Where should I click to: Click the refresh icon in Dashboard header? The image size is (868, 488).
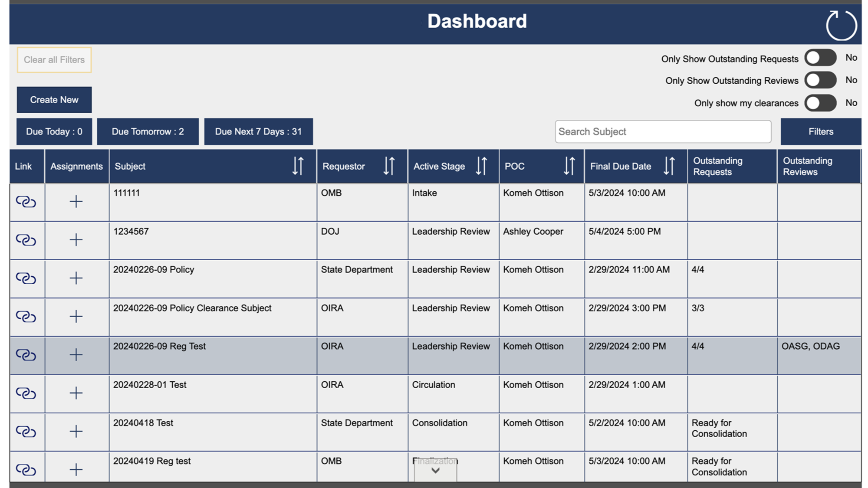click(x=841, y=26)
